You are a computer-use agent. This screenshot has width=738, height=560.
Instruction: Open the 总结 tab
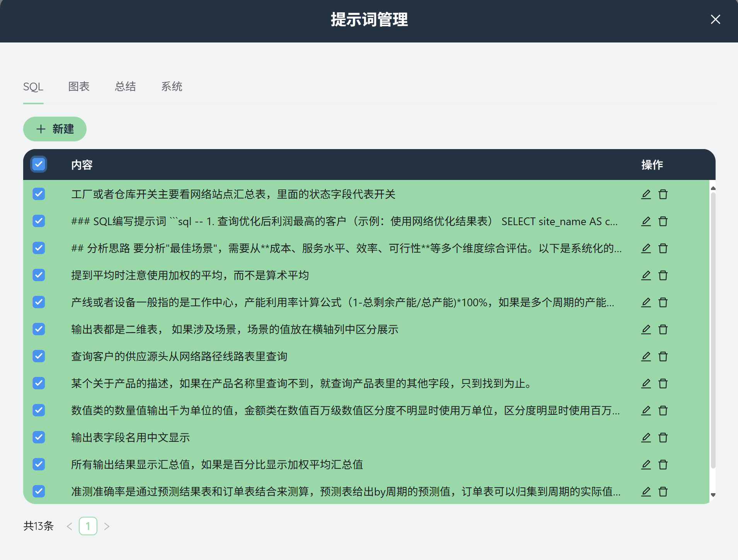point(125,87)
